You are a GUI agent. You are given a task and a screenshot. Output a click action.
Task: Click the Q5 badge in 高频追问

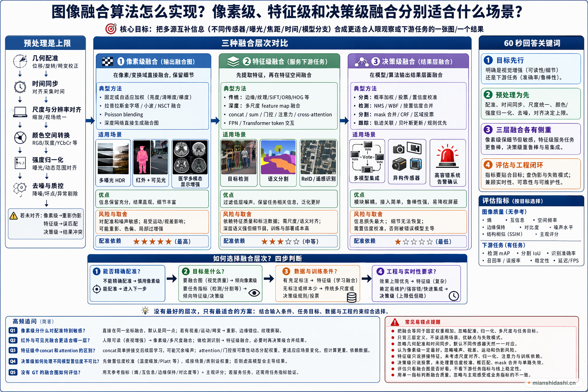click(13, 372)
